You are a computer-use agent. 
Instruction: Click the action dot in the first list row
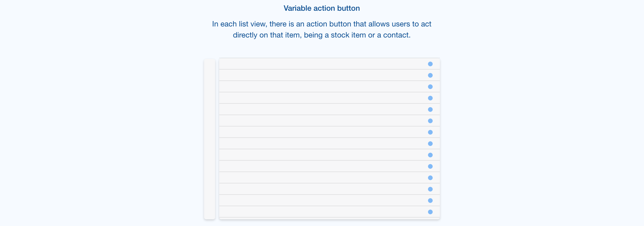point(430,64)
